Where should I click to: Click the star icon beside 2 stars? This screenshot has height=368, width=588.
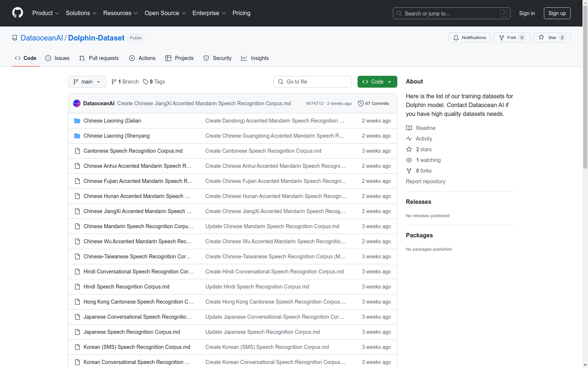409,149
